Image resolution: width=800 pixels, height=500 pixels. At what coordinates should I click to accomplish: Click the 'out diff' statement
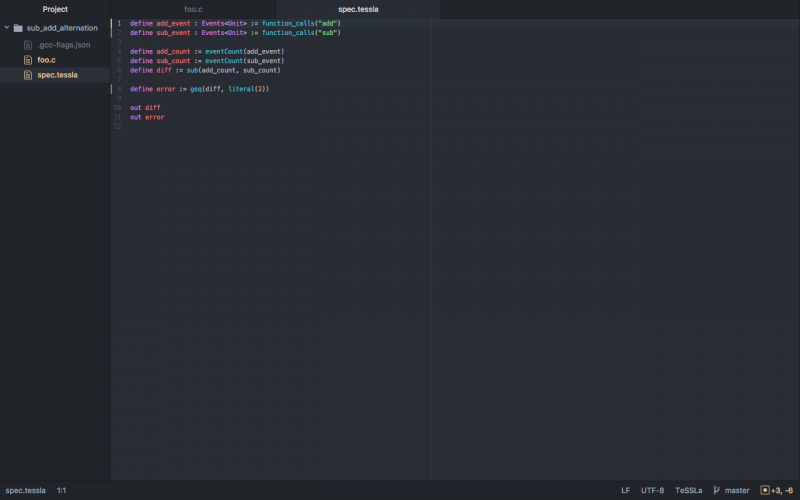pyautogui.click(x=145, y=108)
